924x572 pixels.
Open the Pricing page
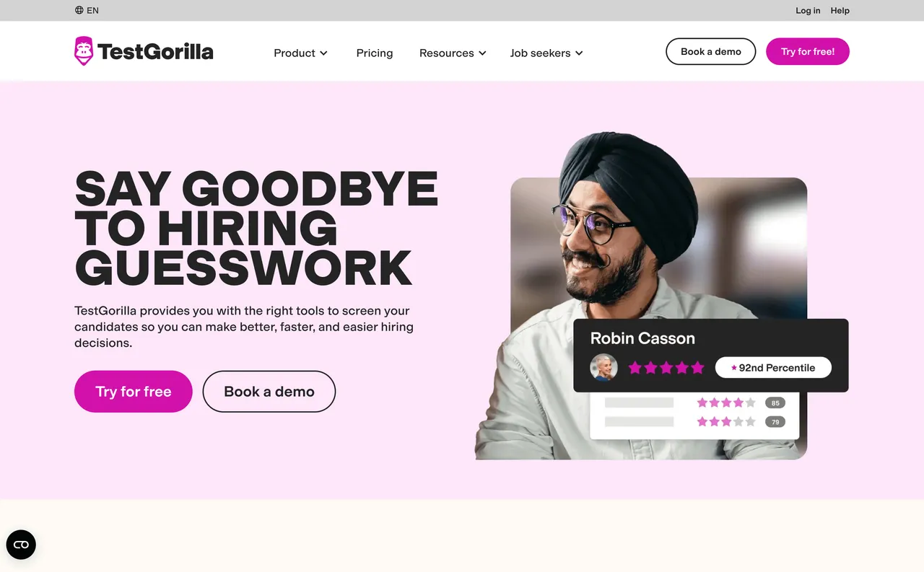pos(375,53)
